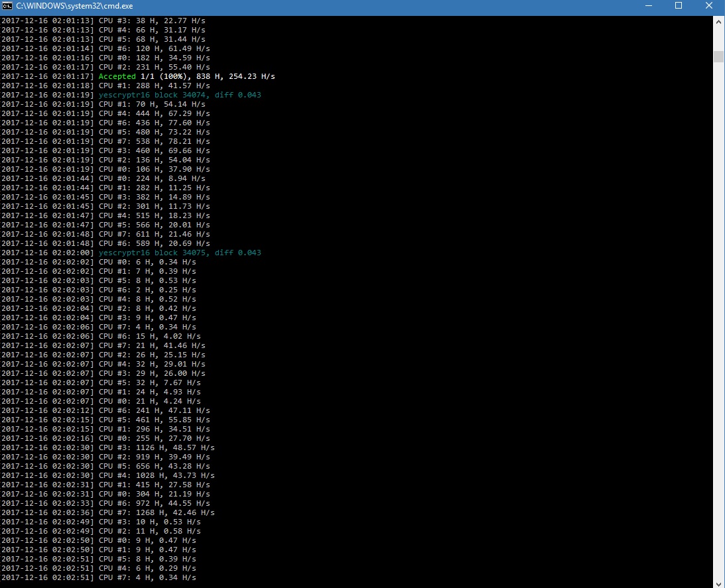
Task: Click the cmd.exe icon in title bar
Action: pos(8,5)
